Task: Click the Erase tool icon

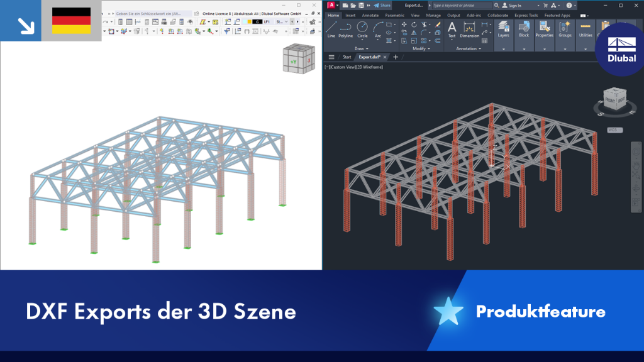Action: [x=438, y=25]
